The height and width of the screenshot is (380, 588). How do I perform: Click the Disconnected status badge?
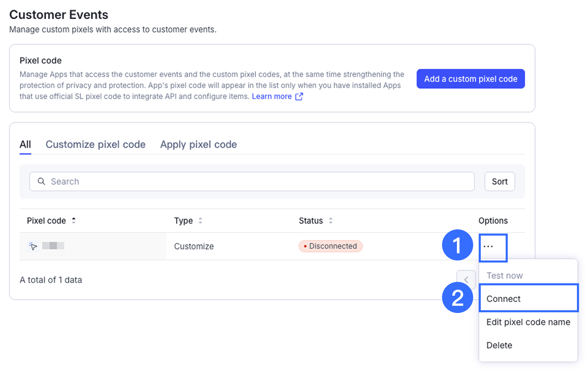click(330, 246)
